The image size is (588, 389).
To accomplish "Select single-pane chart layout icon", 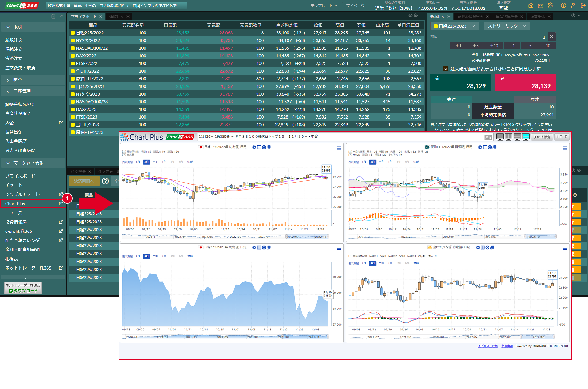I will tap(500, 137).
